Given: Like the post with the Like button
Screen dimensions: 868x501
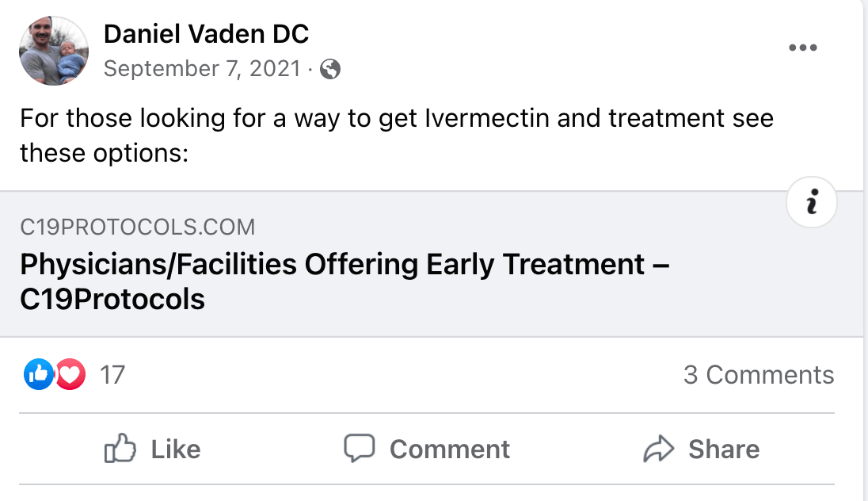Looking at the screenshot, I should point(152,449).
